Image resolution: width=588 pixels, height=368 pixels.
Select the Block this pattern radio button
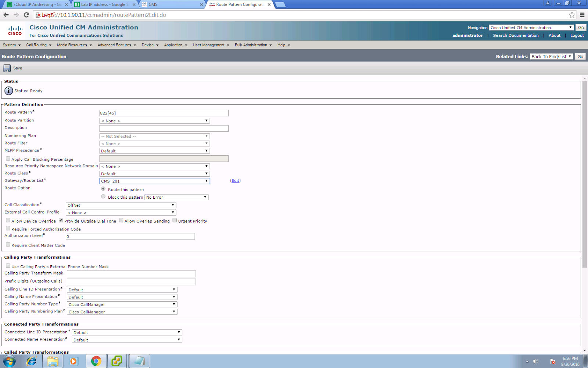coord(103,196)
